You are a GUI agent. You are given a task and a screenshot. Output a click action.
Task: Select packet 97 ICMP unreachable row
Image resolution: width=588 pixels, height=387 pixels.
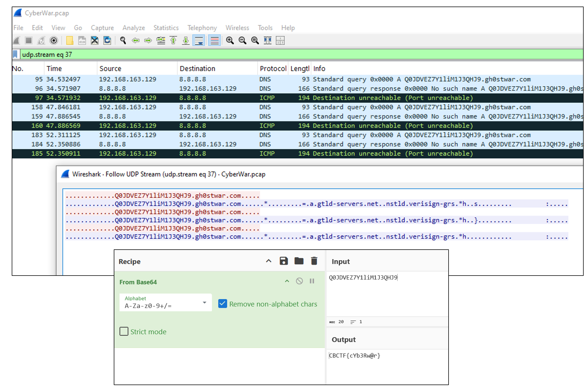297,98
